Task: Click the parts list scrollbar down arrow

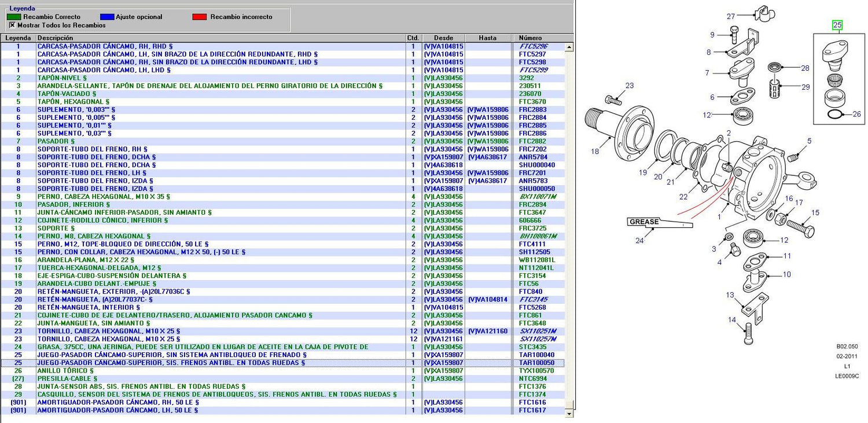Action: [x=569, y=414]
